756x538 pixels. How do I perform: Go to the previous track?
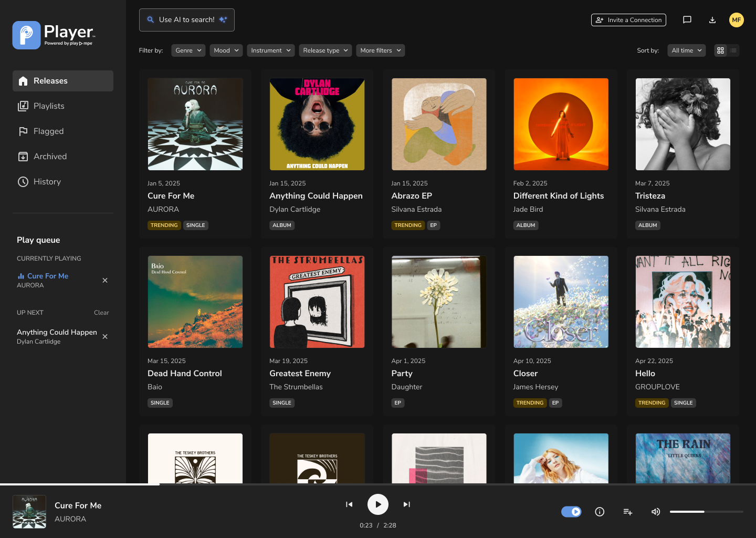349,504
